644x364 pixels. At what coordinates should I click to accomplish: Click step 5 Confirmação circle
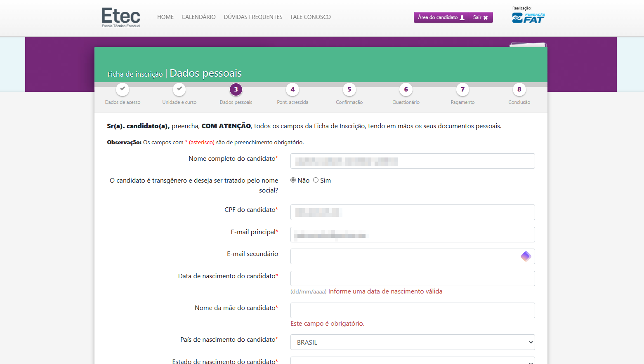click(349, 89)
